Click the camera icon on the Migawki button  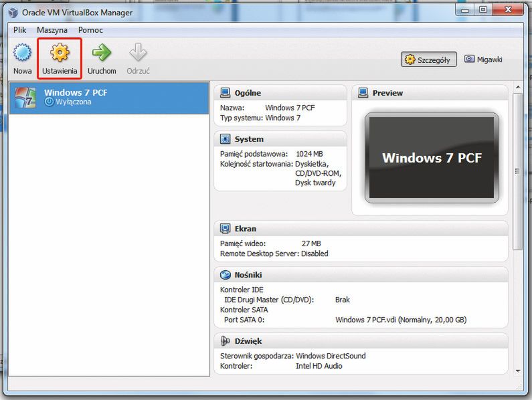pyautogui.click(x=469, y=59)
